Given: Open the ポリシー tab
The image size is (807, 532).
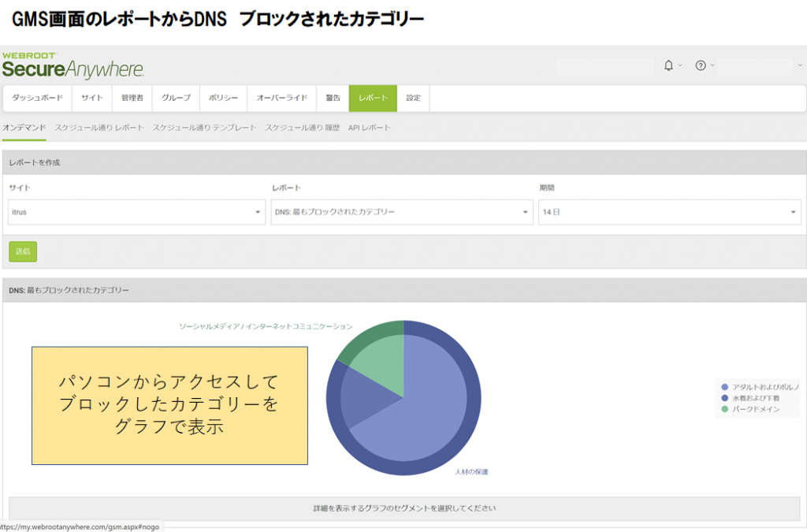Looking at the screenshot, I should [x=223, y=99].
